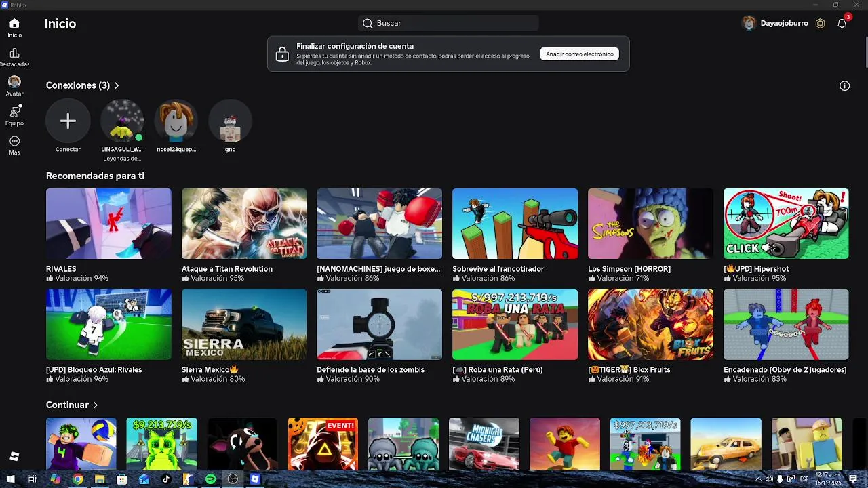Image resolution: width=868 pixels, height=488 pixels.
Task: Open Windows action center notifications
Action: click(853, 479)
